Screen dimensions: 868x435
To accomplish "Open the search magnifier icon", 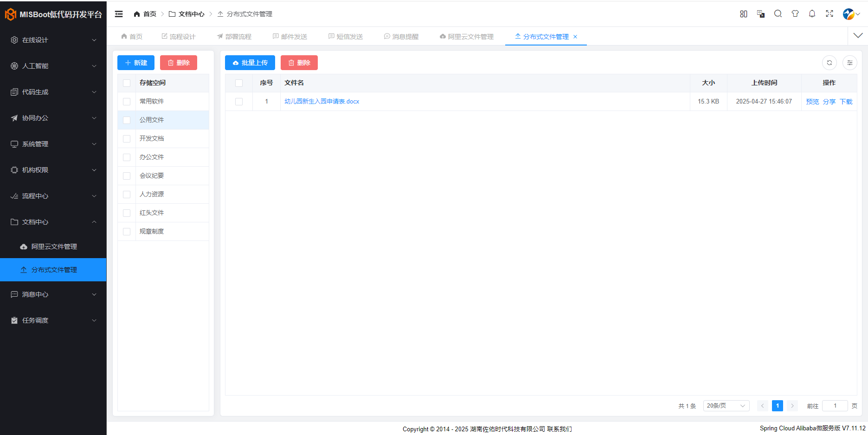I will pyautogui.click(x=778, y=14).
